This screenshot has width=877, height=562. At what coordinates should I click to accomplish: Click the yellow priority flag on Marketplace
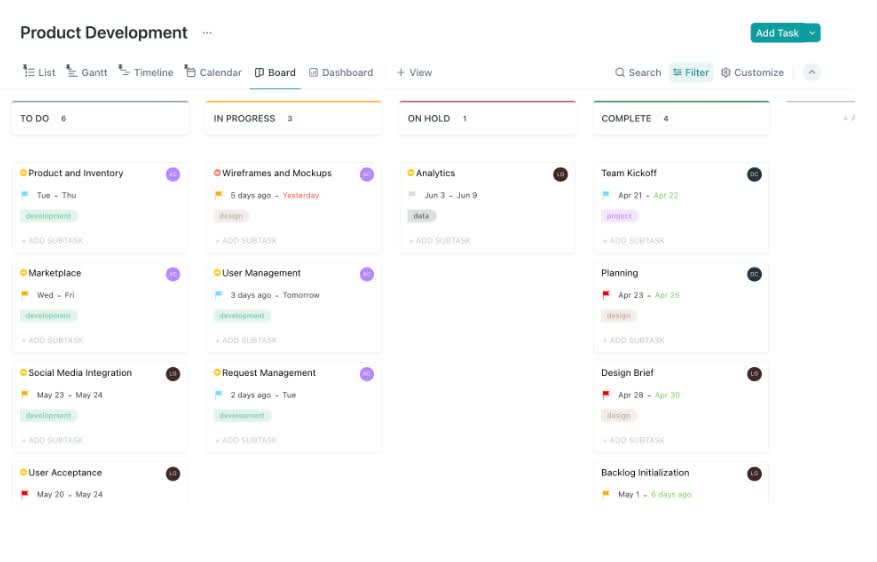pyautogui.click(x=25, y=295)
